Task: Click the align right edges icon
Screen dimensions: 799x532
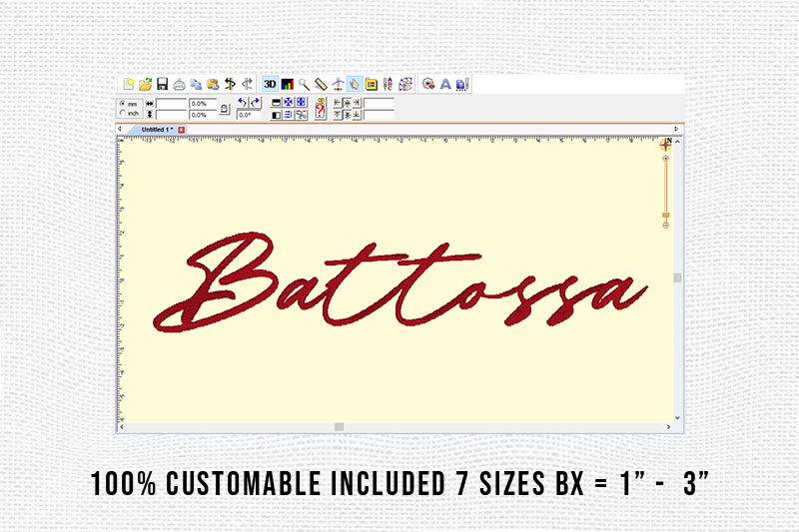Action: (357, 103)
